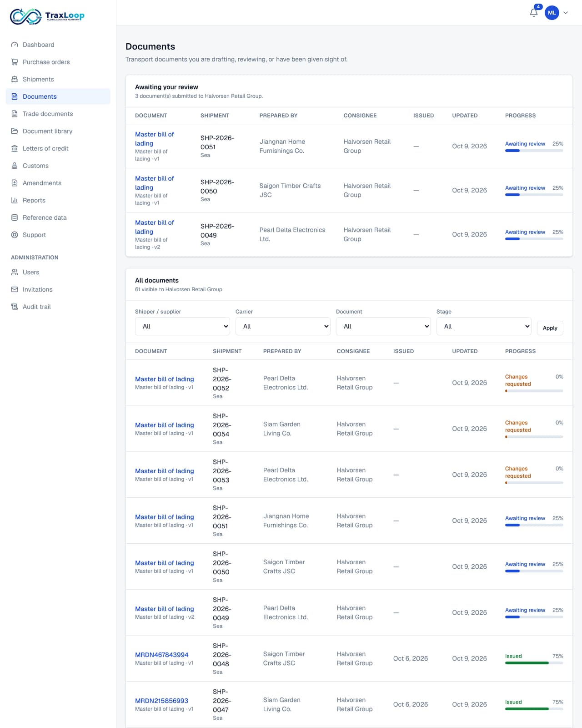Open Reference data menu item
The image size is (582, 728).
(58, 217)
